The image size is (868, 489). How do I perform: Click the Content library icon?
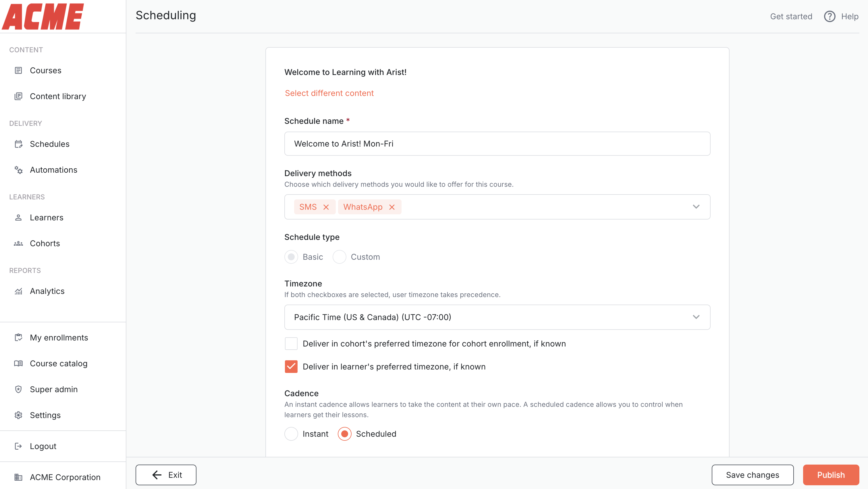19,96
